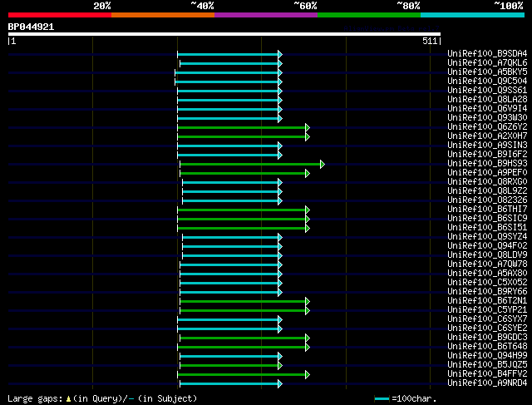Screen dimensions: 532x405
Task: Click the UniRef100_B5JQZ5 label
Action: (x=487, y=365)
